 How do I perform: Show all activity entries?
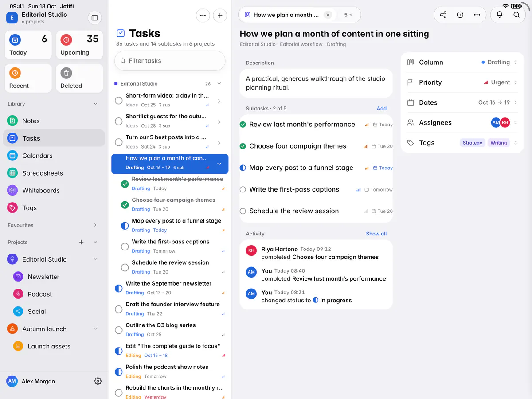coord(376,234)
